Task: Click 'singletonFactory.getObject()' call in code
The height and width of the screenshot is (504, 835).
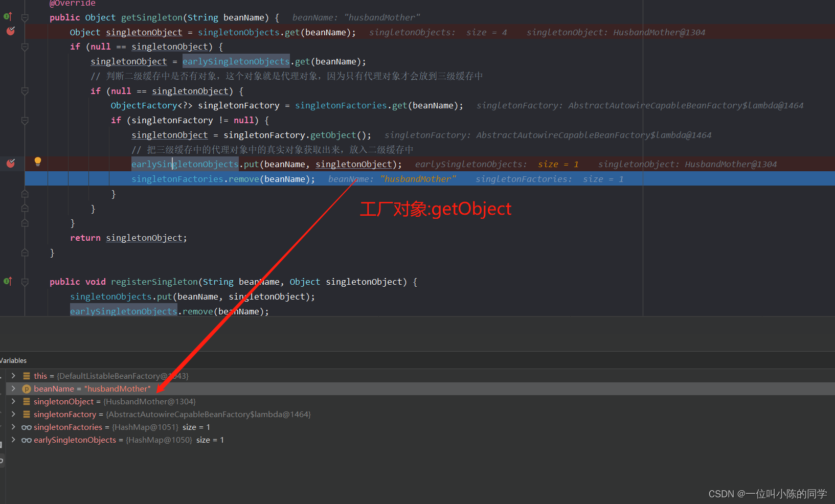Action: click(297, 135)
